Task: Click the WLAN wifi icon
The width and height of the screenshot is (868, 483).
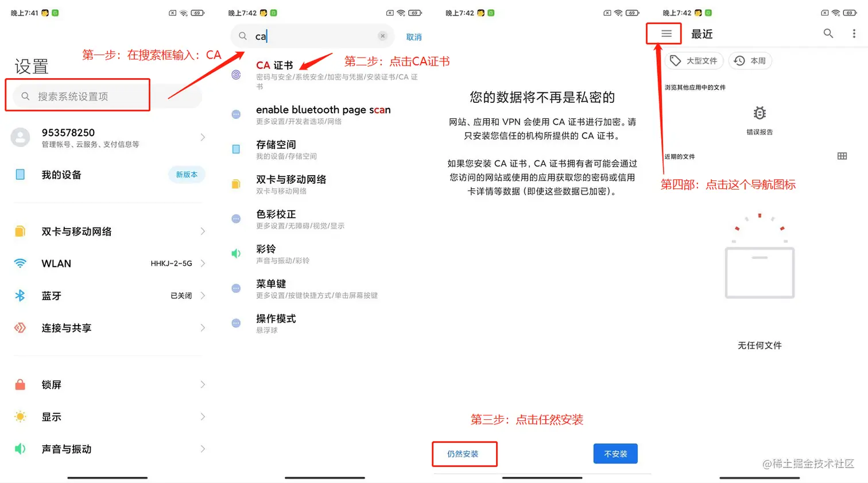Action: (20, 264)
